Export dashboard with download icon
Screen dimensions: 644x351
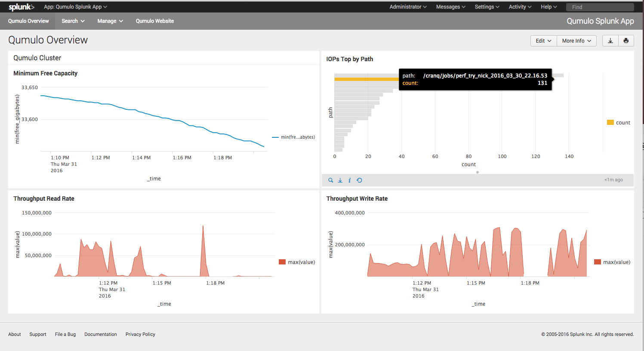[610, 40]
